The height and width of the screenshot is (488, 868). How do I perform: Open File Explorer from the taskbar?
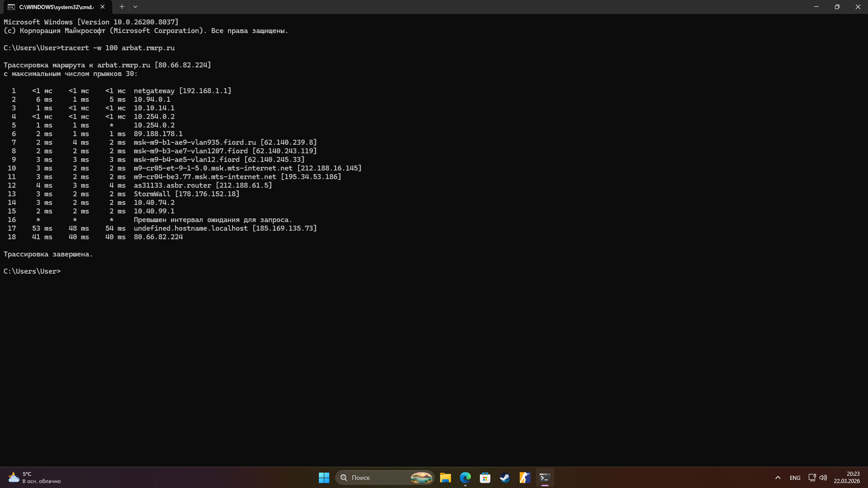tap(446, 478)
